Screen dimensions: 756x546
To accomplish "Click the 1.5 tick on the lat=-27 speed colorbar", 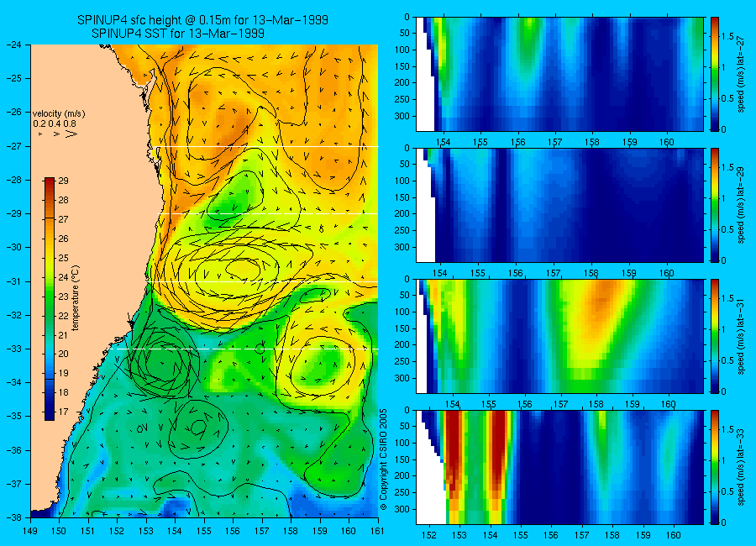I will coord(727,36).
